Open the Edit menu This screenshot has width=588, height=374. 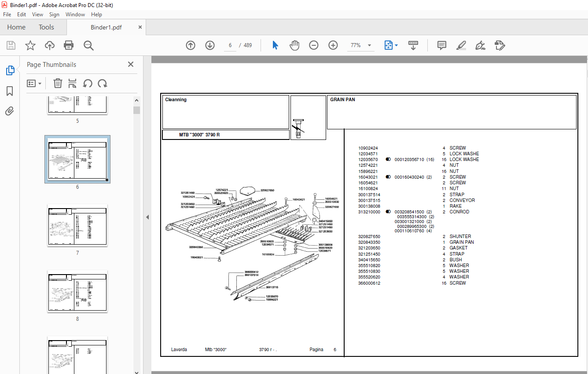(22, 15)
